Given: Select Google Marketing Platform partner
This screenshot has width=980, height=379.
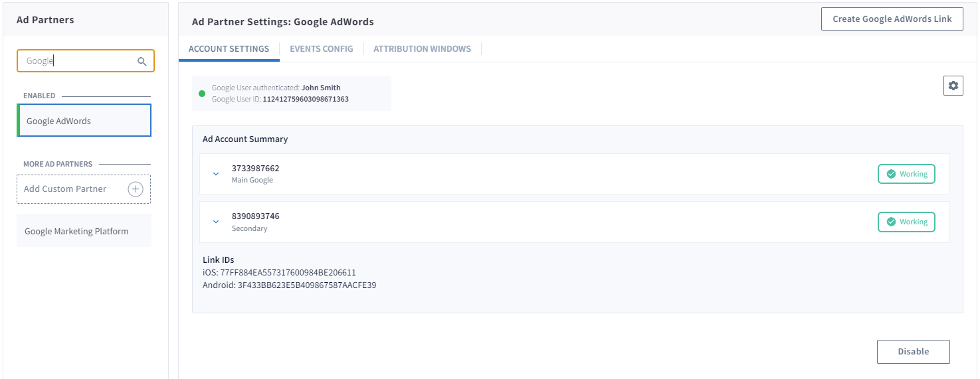Looking at the screenshot, I should (x=84, y=231).
